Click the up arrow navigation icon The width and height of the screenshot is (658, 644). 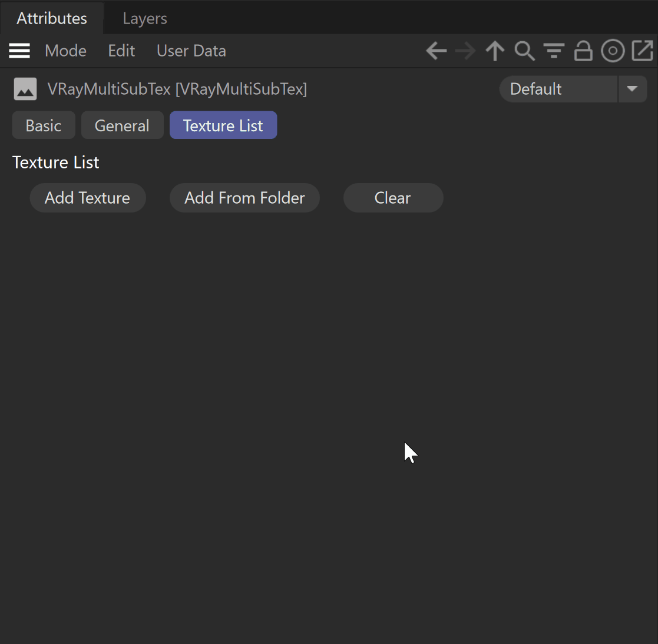495,51
